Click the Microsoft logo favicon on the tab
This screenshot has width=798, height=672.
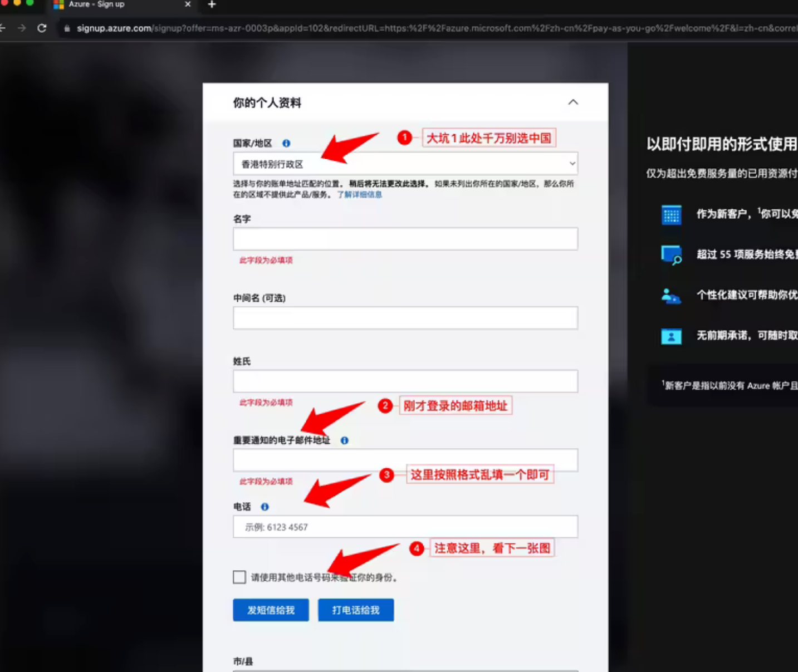pyautogui.click(x=58, y=4)
